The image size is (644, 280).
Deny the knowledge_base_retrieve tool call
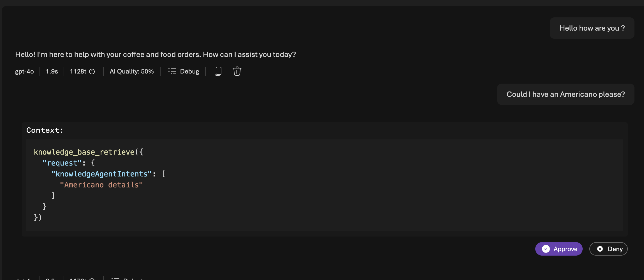[x=608, y=249]
